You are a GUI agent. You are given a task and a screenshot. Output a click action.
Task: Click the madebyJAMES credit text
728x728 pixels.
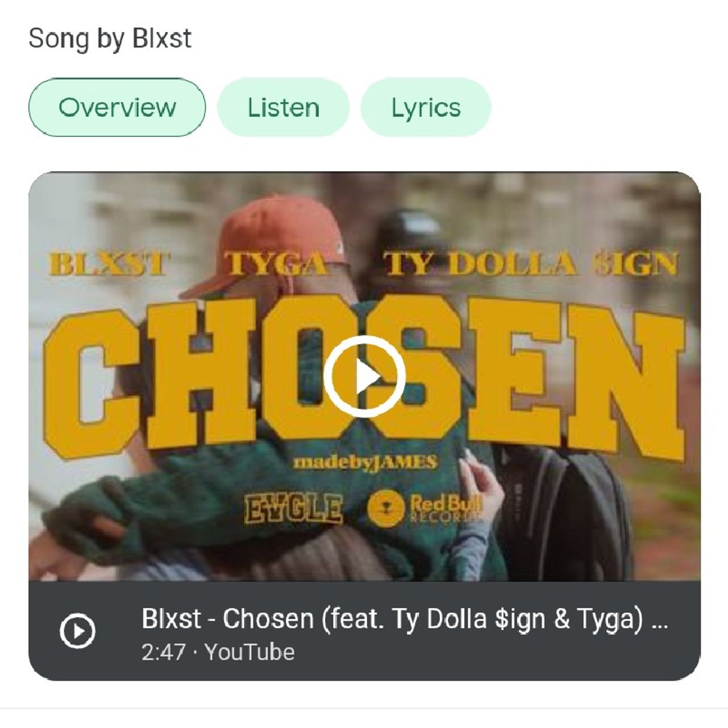(365, 462)
